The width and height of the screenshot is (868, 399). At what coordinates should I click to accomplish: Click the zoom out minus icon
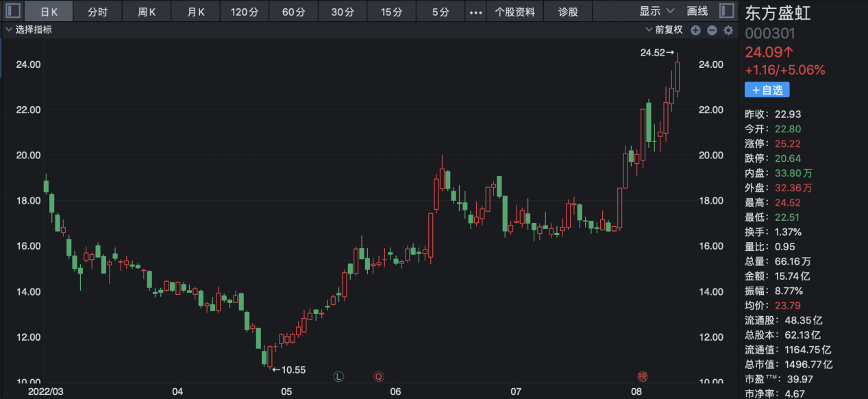tap(712, 30)
